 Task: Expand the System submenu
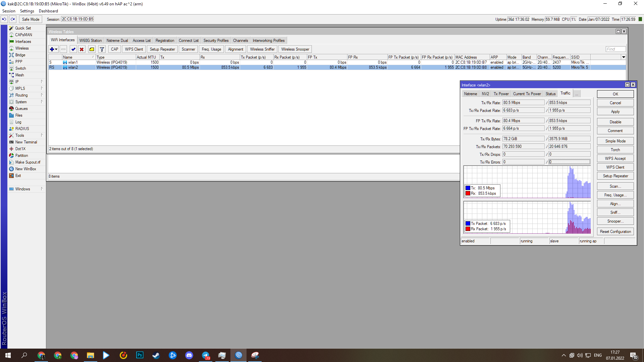tap(42, 102)
